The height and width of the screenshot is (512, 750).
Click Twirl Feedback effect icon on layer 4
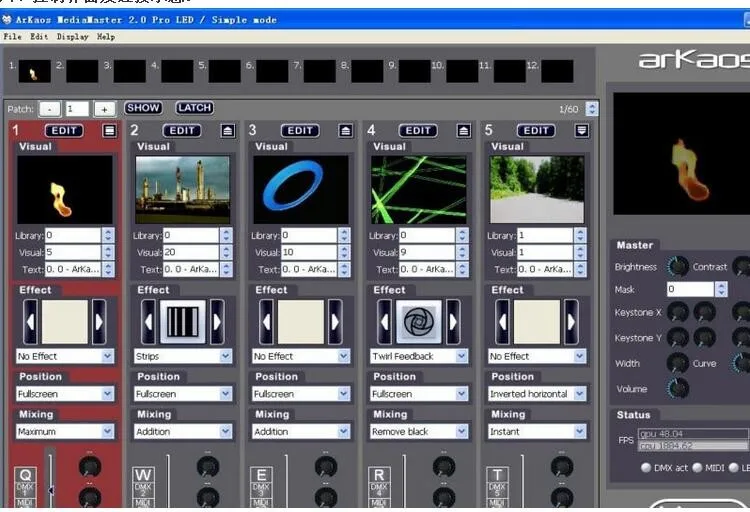[x=419, y=322]
